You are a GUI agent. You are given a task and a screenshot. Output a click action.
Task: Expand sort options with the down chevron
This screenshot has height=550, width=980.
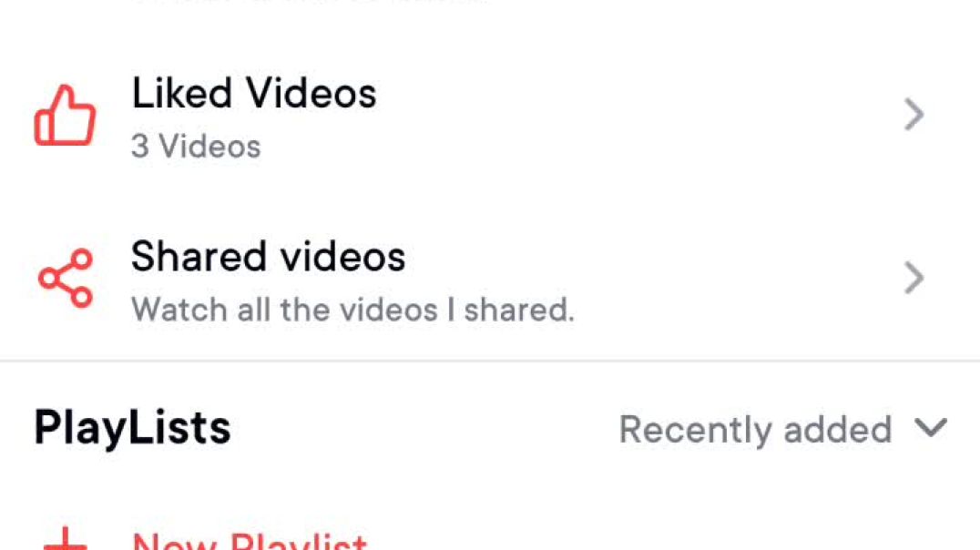[931, 429]
